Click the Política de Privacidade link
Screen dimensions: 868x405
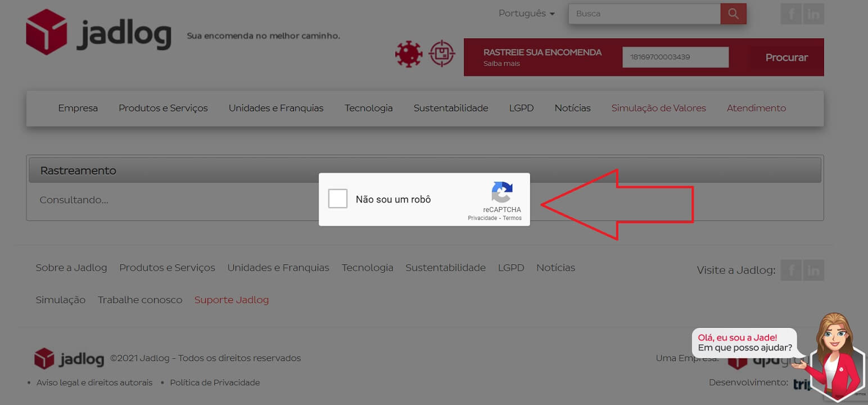pyautogui.click(x=215, y=382)
